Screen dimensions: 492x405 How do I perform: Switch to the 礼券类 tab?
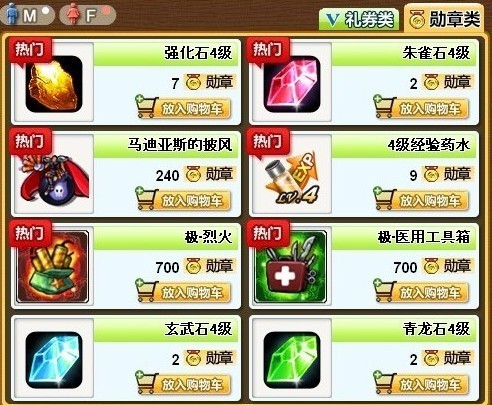[x=359, y=19]
